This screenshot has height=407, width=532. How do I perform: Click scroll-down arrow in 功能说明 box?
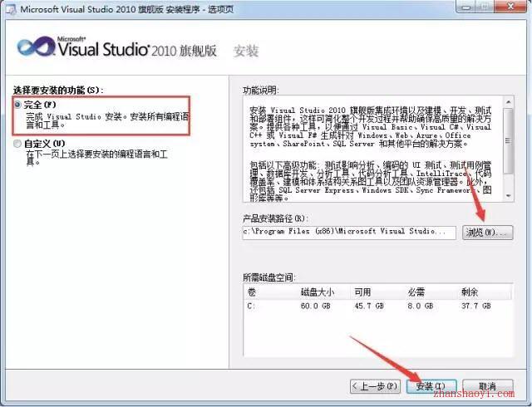(508, 196)
